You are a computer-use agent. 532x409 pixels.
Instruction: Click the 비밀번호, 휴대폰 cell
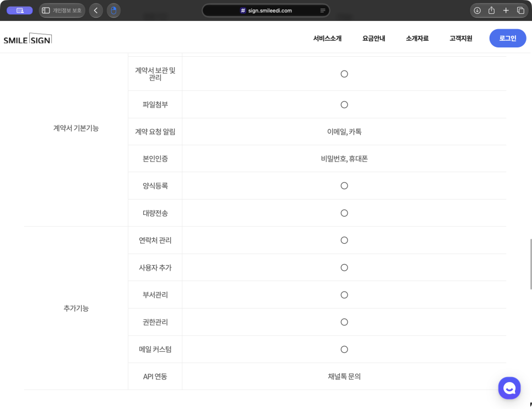pos(344,159)
